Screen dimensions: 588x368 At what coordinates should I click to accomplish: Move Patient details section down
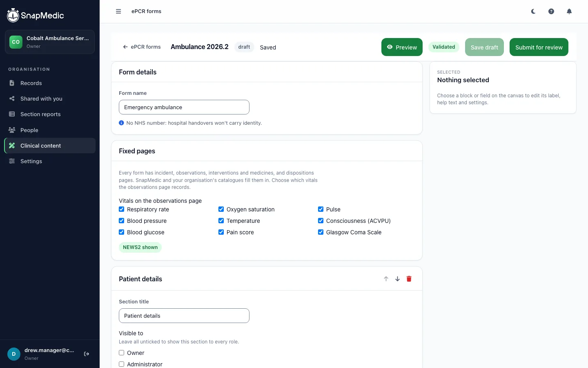click(x=397, y=279)
